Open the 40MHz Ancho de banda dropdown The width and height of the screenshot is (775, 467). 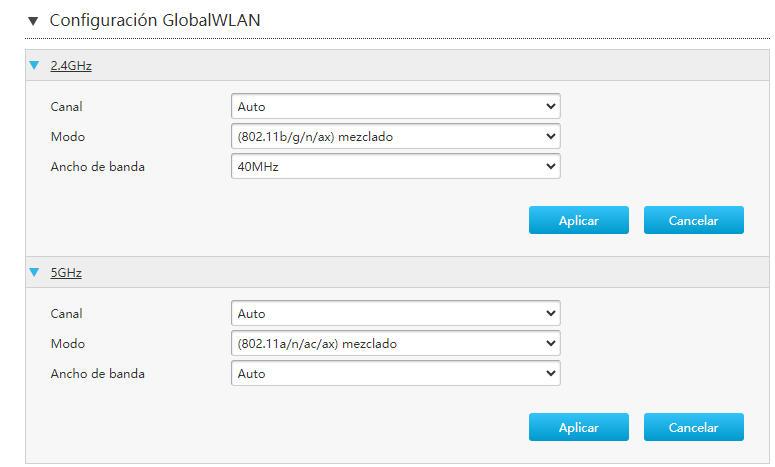(395, 166)
